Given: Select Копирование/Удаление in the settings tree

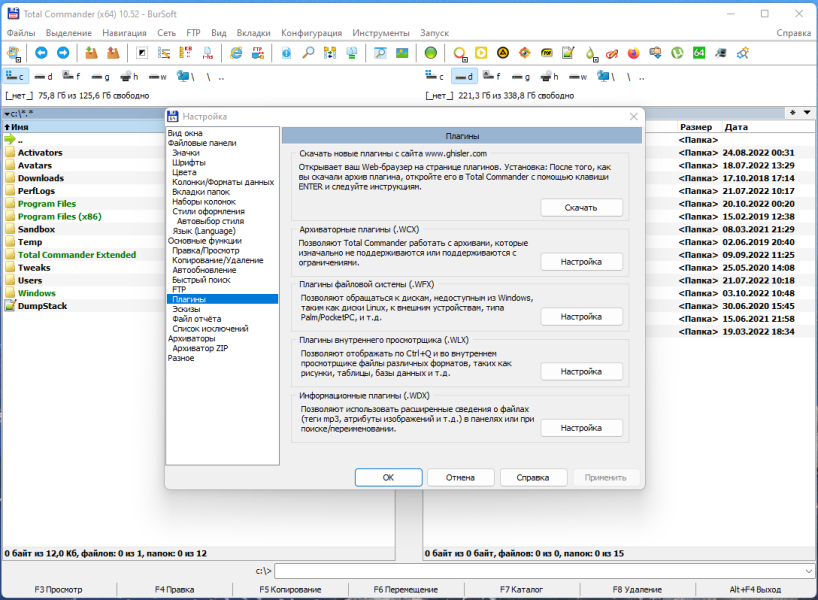Looking at the screenshot, I should pos(218,260).
